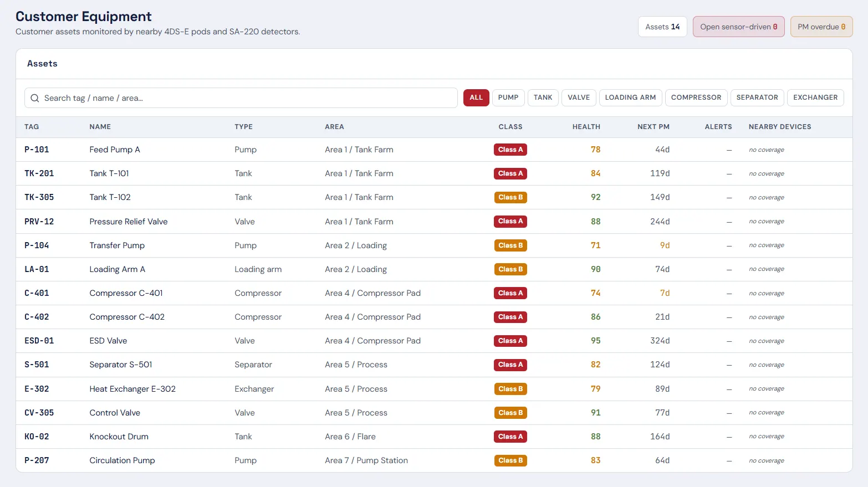Image resolution: width=868 pixels, height=487 pixels.
Task: Click the Open sensor-driven 0 pill
Action: coord(738,27)
